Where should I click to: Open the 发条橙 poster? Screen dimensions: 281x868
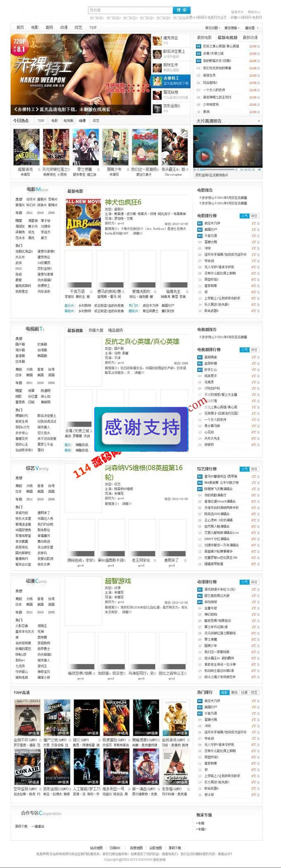click(176, 767)
